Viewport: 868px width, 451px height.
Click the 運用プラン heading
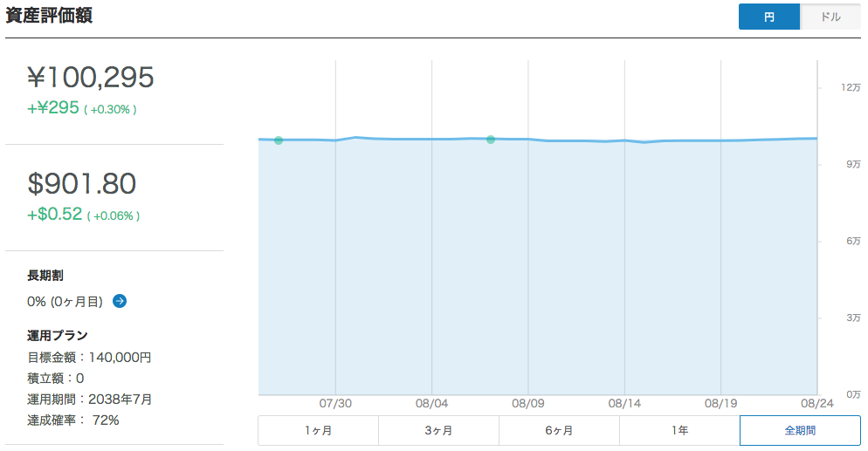click(58, 336)
